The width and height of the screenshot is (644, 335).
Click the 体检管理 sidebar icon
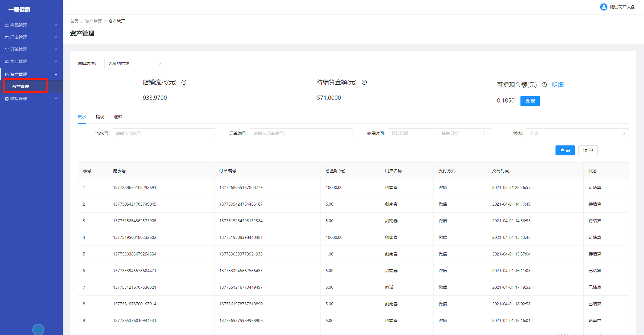click(7, 99)
